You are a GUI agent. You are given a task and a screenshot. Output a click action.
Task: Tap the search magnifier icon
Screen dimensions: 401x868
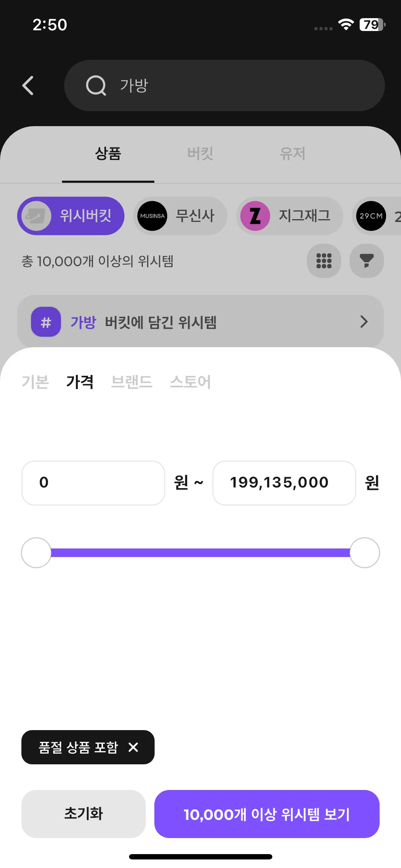point(96,86)
